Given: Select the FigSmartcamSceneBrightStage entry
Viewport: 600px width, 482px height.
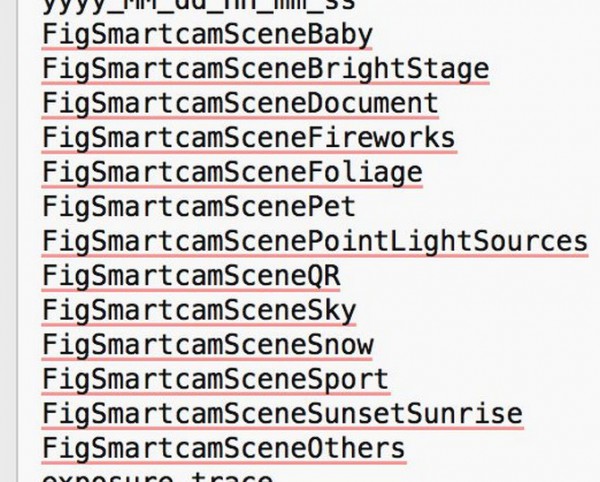Looking at the screenshot, I should coord(266,69).
